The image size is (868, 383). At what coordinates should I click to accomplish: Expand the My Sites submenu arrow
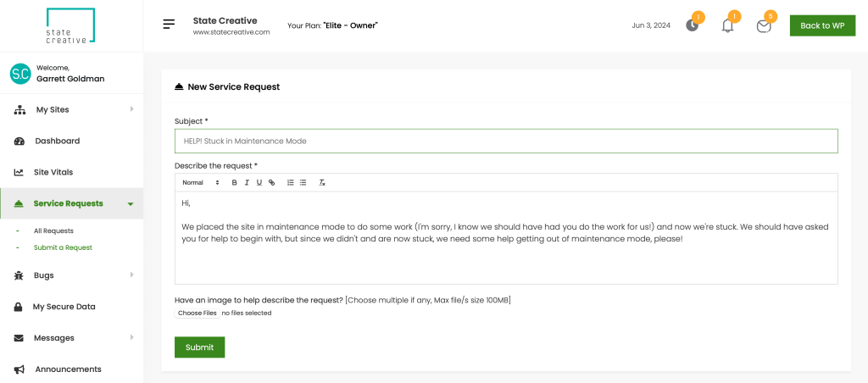[131, 109]
